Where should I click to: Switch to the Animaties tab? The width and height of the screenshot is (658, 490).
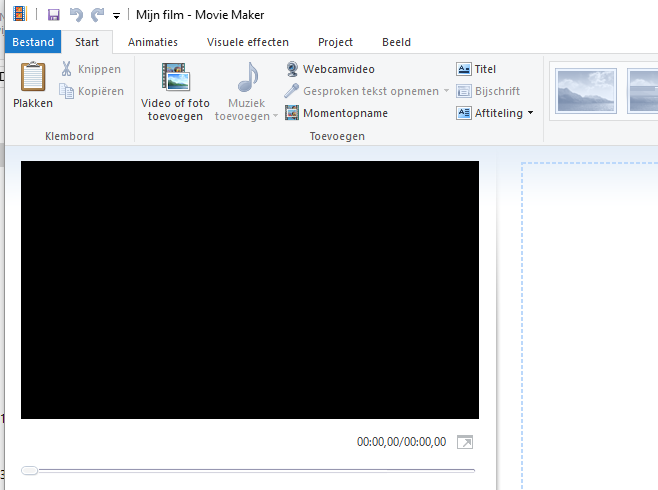point(153,42)
